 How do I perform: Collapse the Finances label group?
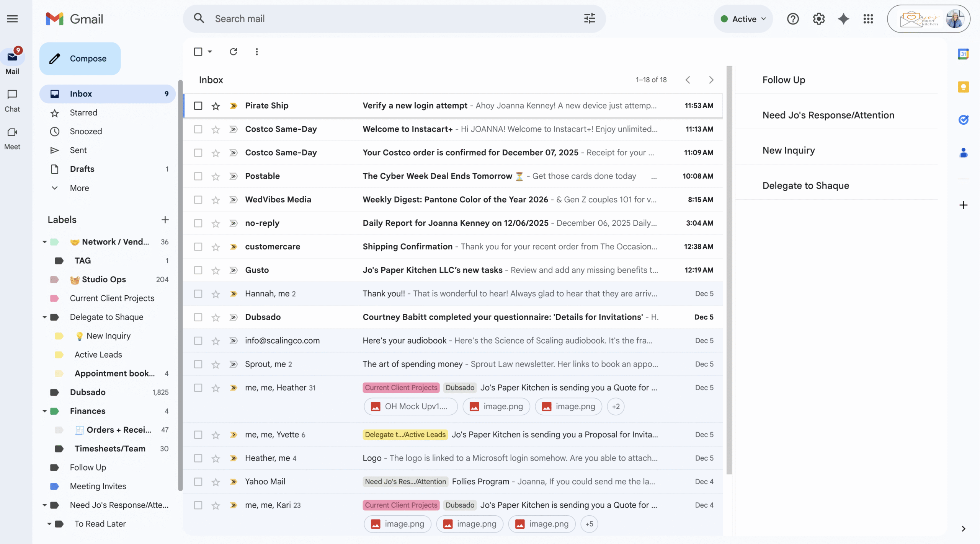[44, 411]
